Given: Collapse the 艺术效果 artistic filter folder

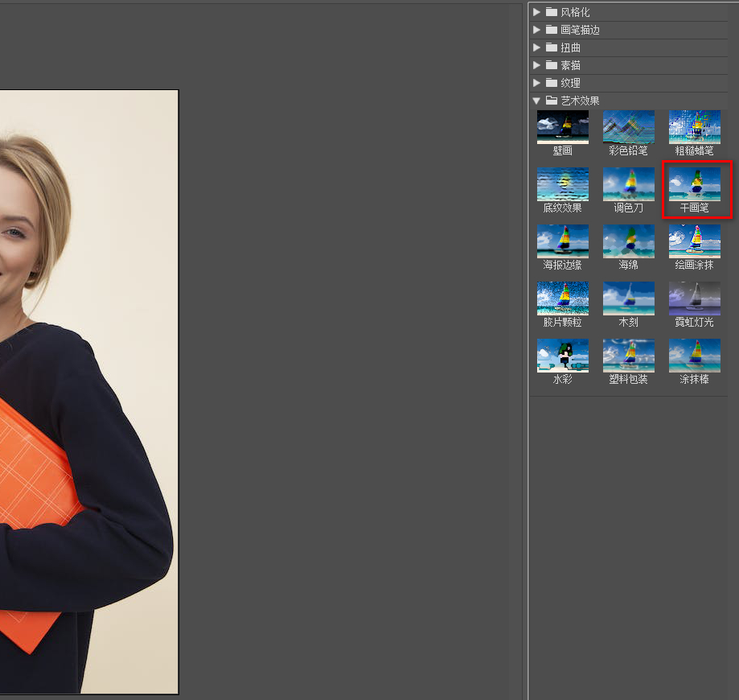Looking at the screenshot, I should [537, 101].
